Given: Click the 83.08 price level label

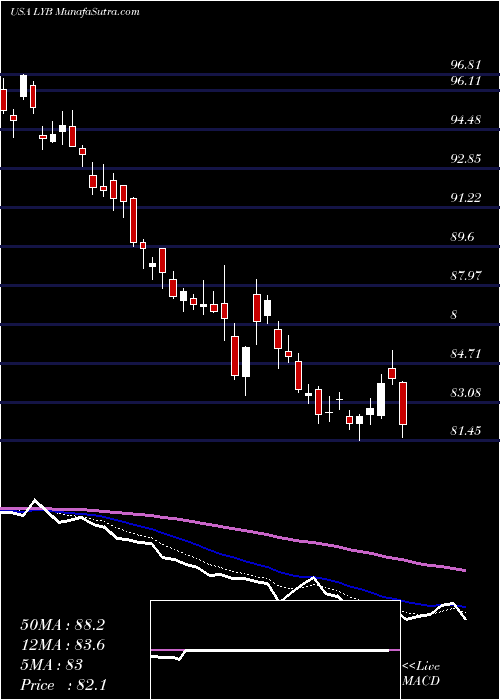Looking at the screenshot, I should [x=466, y=393].
